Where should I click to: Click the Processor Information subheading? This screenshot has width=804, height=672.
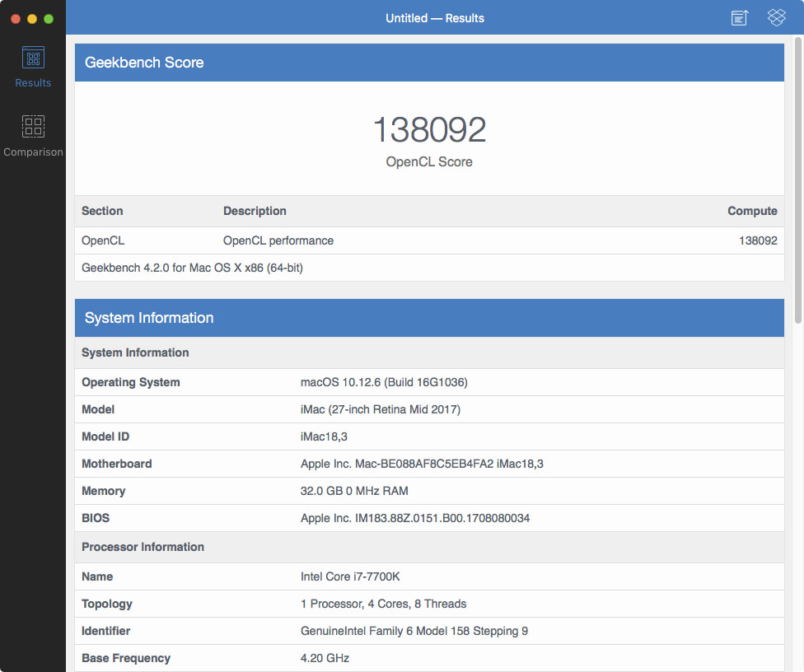[x=429, y=547]
